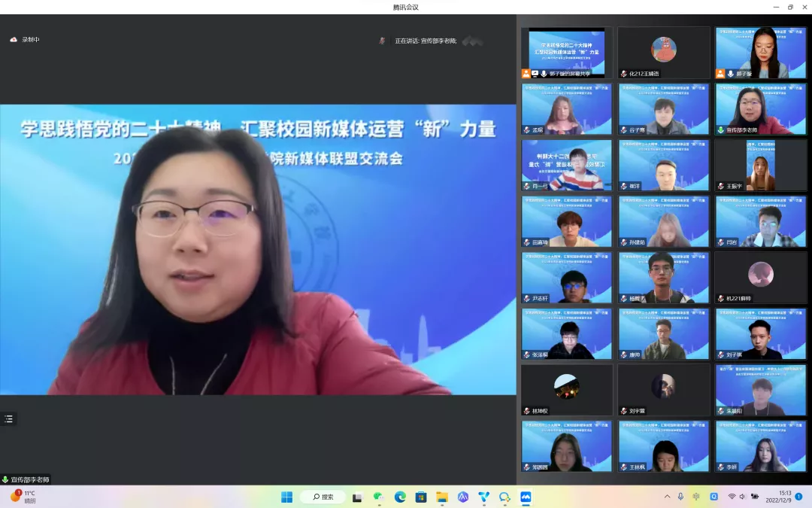
Task: Open the Windows Start menu
Action: (x=286, y=497)
